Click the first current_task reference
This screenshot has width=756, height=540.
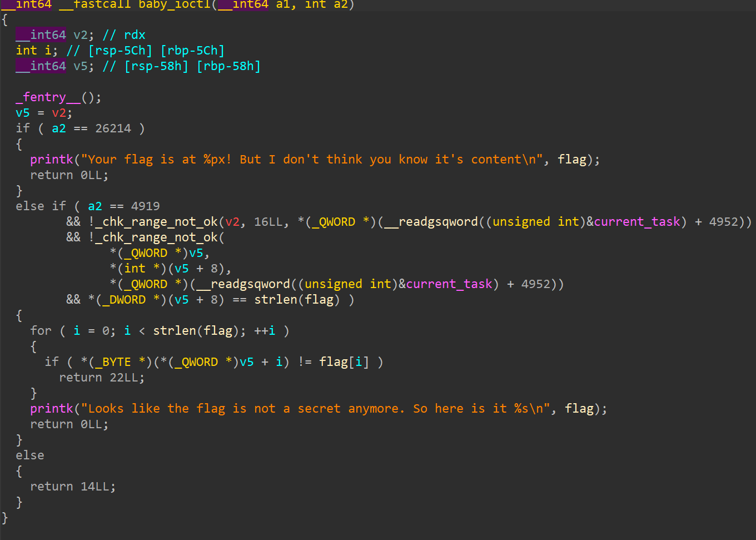(x=637, y=222)
